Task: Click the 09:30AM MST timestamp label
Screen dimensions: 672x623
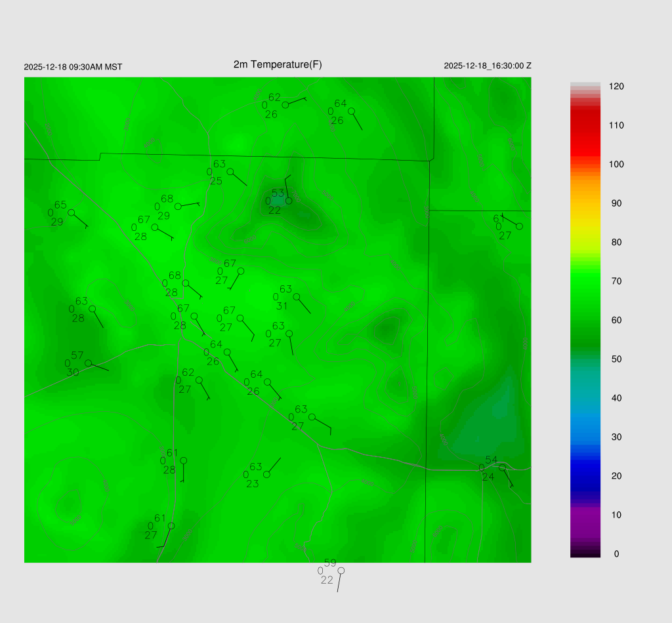Action: tap(73, 67)
